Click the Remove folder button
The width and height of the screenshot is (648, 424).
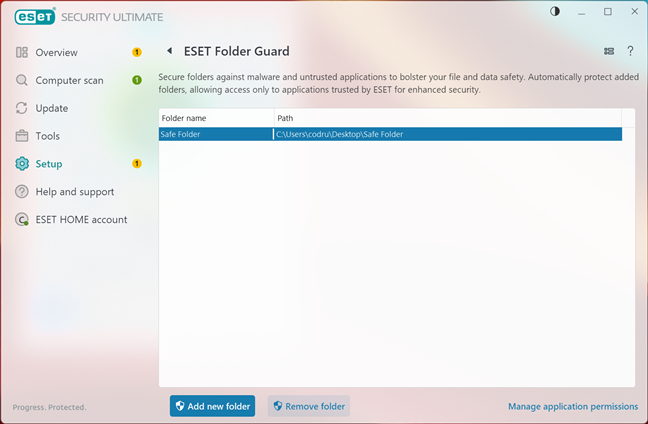[309, 406]
